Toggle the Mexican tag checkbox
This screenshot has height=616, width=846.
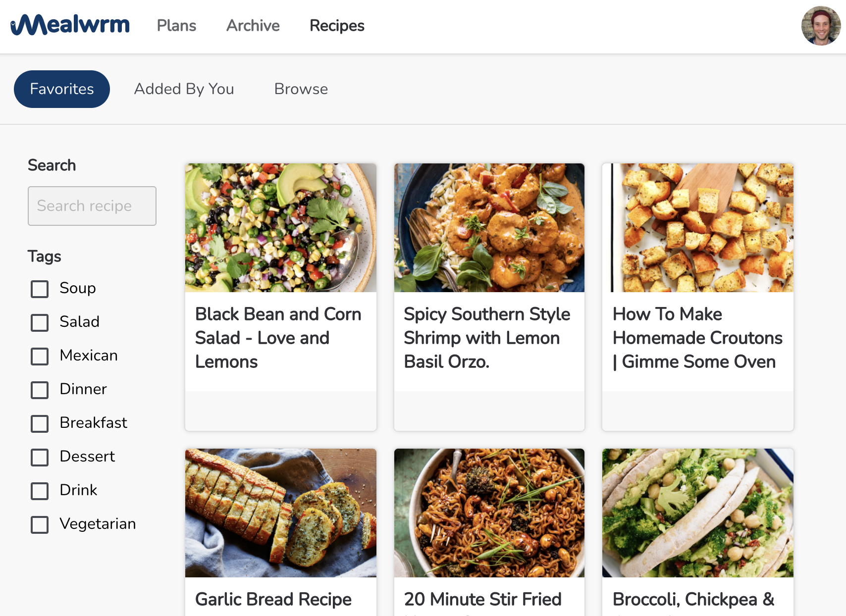coord(40,356)
